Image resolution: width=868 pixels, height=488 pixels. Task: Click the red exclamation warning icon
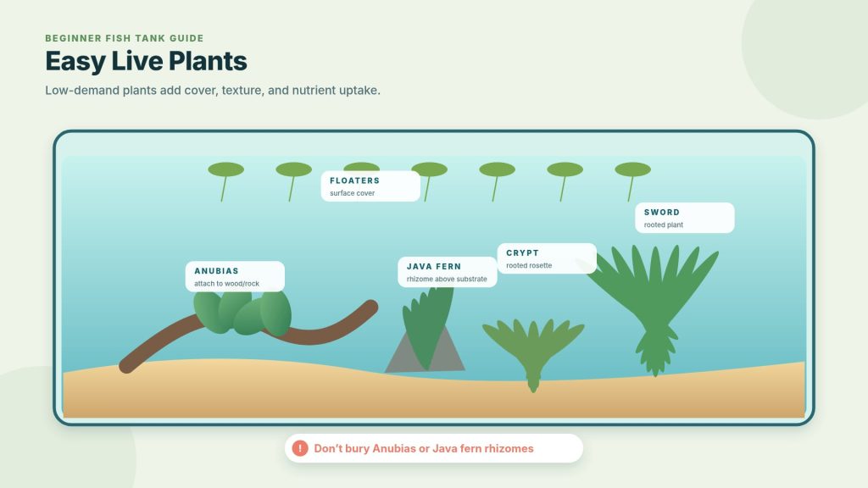pyautogui.click(x=299, y=448)
